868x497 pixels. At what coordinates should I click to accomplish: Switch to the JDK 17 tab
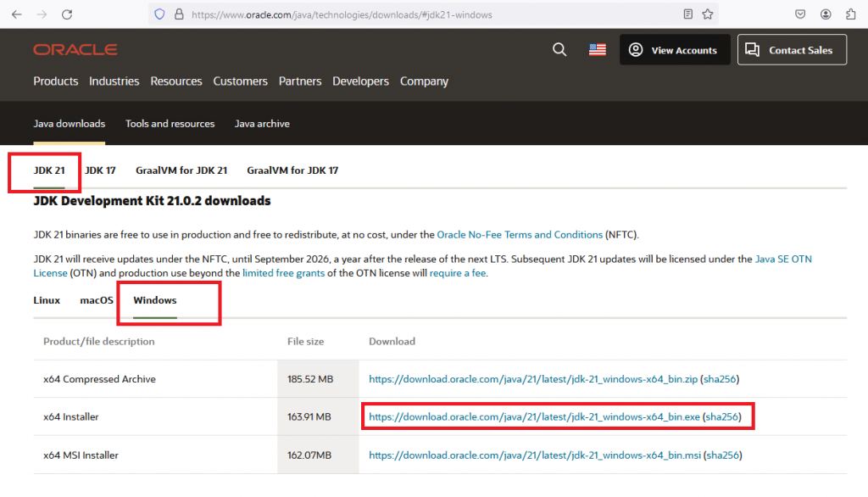click(100, 170)
